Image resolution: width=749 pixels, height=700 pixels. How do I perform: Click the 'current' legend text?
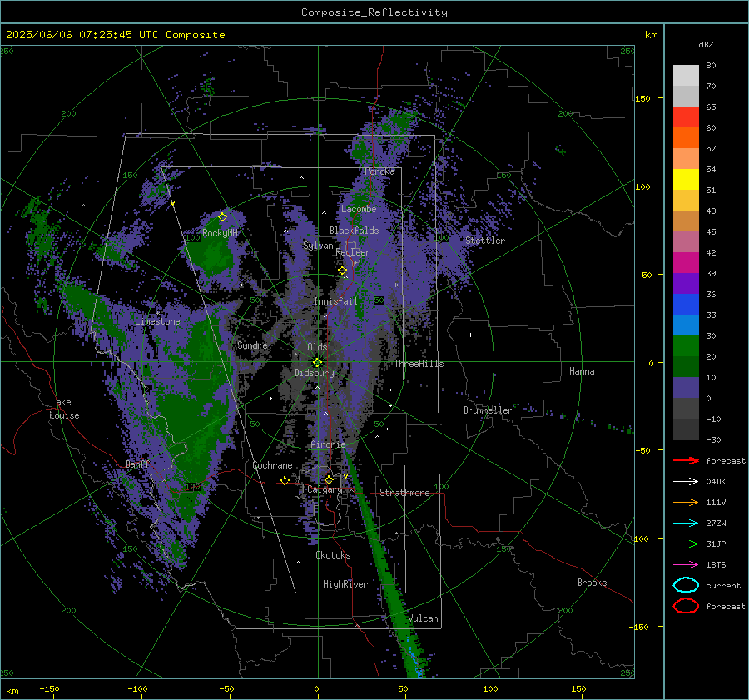pyautogui.click(x=723, y=585)
